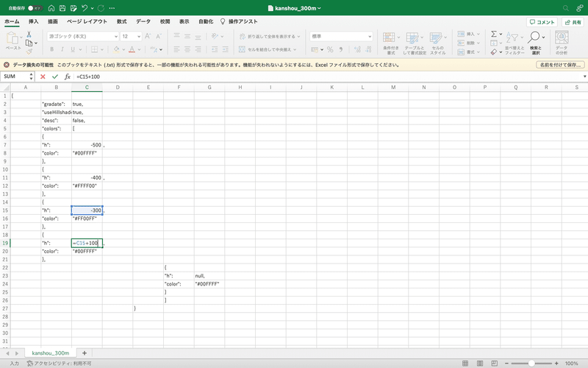This screenshot has height=368, width=588.
Task: Click the Bold B icon
Action: (x=51, y=49)
